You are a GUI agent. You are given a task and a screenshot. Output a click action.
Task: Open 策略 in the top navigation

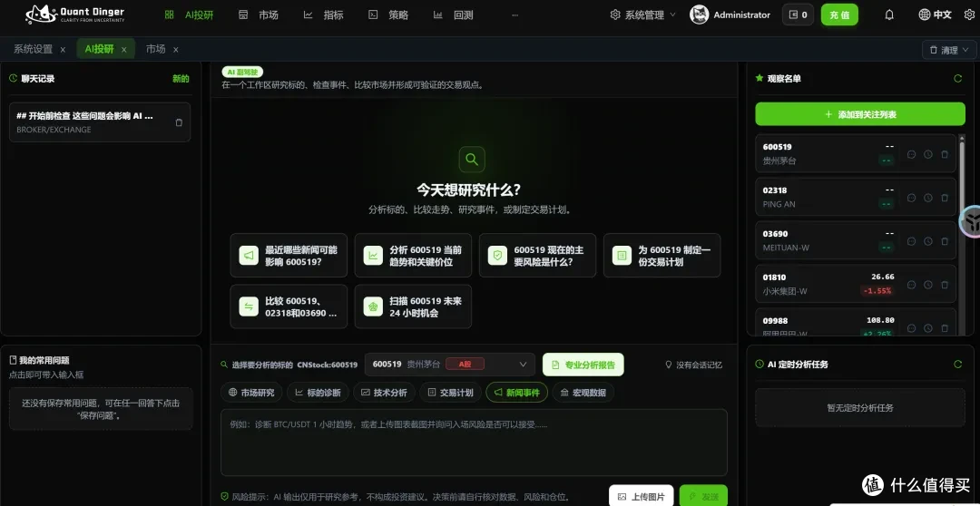(x=388, y=15)
